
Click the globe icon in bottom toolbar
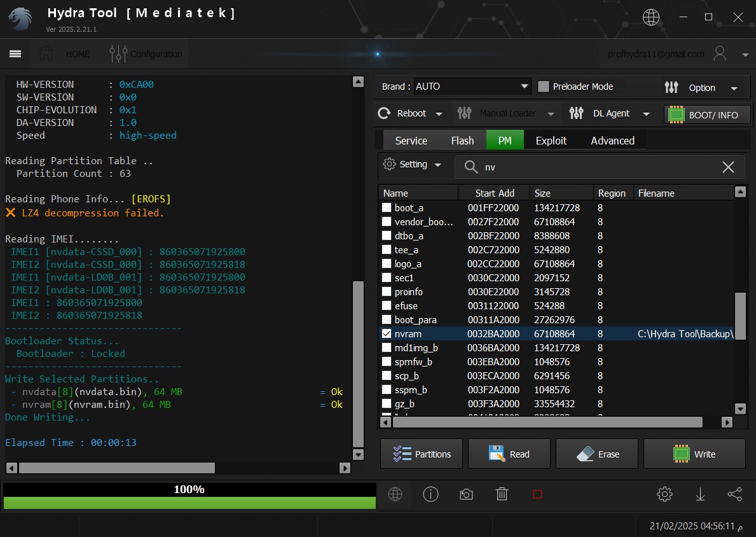[x=395, y=494]
